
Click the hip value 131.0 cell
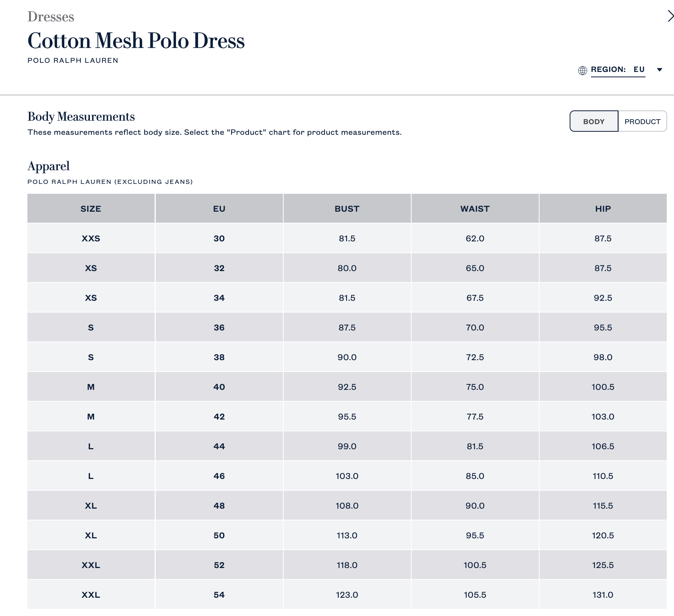(x=603, y=595)
